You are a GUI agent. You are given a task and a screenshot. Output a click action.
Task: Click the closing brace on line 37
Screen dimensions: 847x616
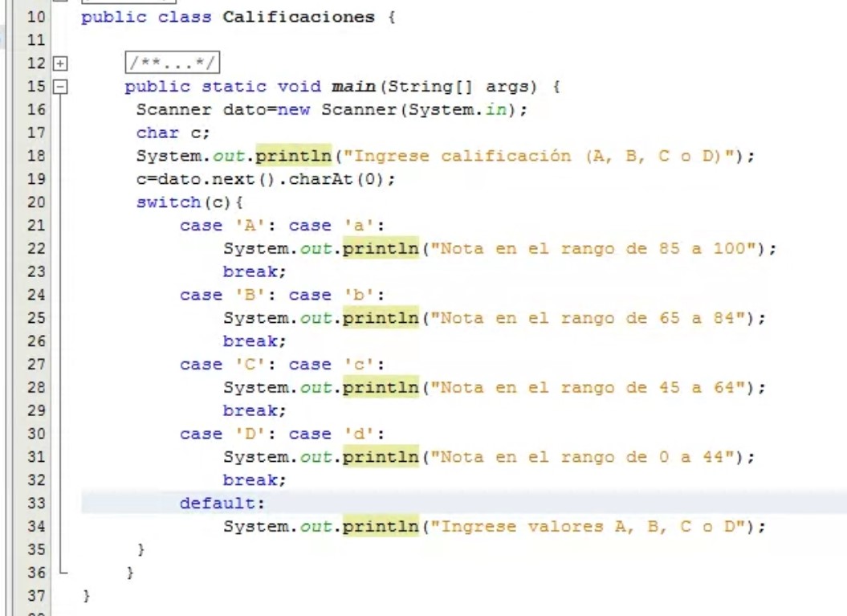(87, 596)
